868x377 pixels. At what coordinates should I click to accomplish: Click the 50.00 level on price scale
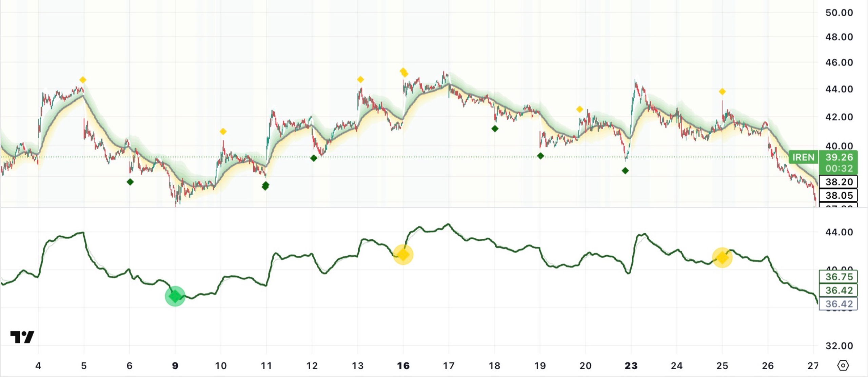point(839,13)
